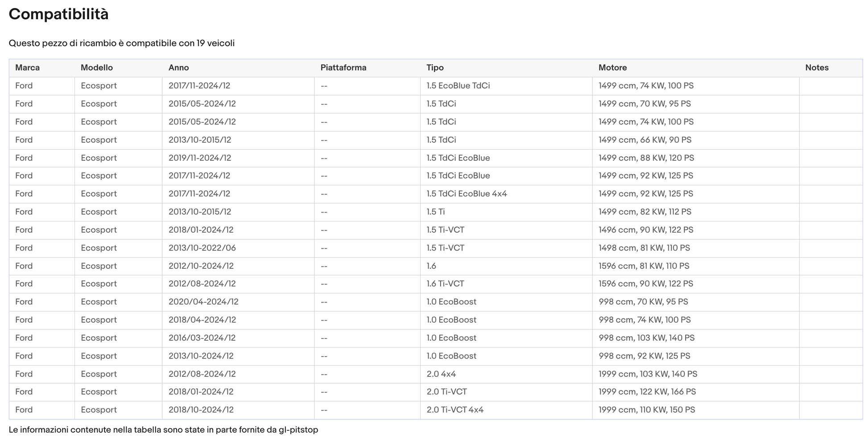Select the 1999 ccm, 122 KW, 166 PS cell
This screenshot has width=868, height=446.
(x=647, y=392)
